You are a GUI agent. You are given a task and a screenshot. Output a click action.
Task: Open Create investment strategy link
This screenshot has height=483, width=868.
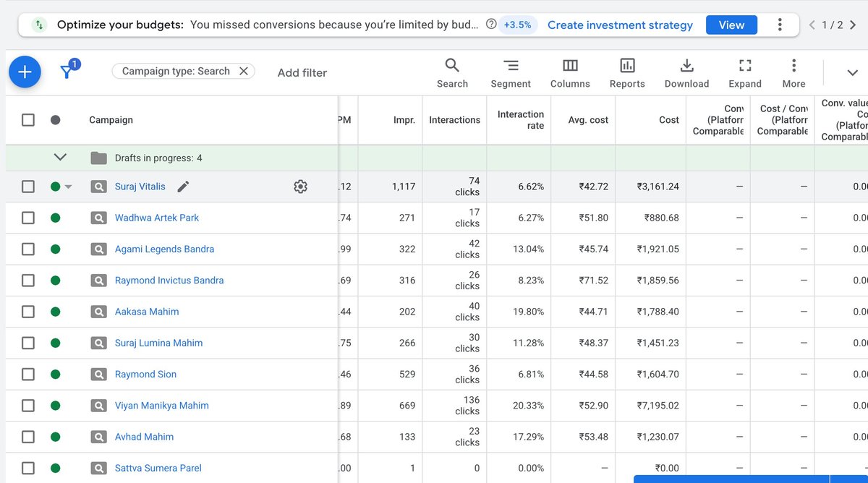[620, 25]
